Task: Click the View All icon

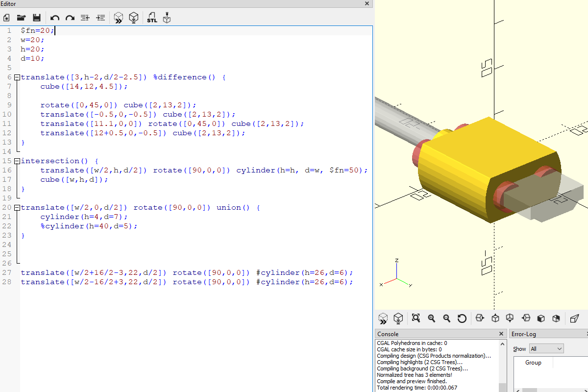Action: pyautogui.click(x=416, y=318)
